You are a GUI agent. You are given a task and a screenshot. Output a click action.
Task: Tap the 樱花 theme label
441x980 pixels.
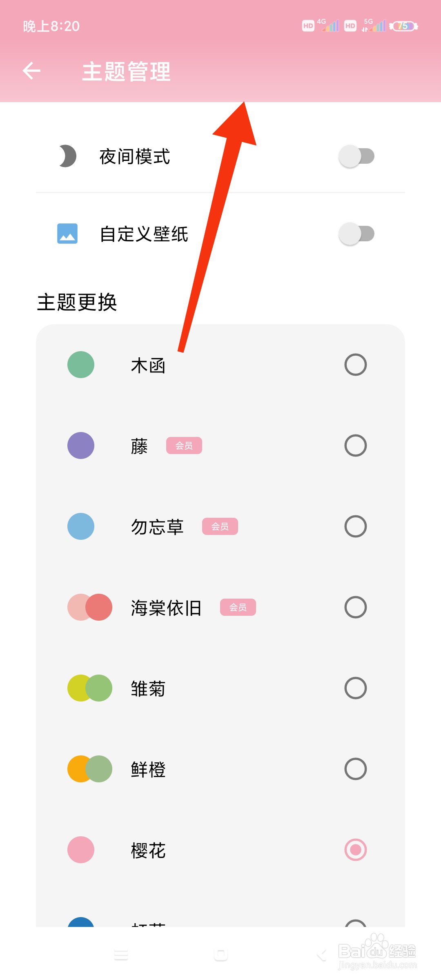click(x=148, y=850)
